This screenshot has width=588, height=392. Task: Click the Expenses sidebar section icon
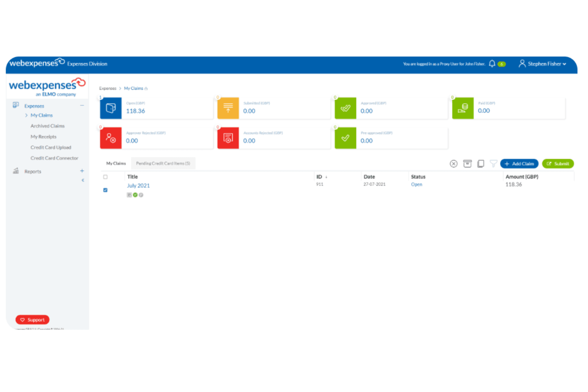16,105
